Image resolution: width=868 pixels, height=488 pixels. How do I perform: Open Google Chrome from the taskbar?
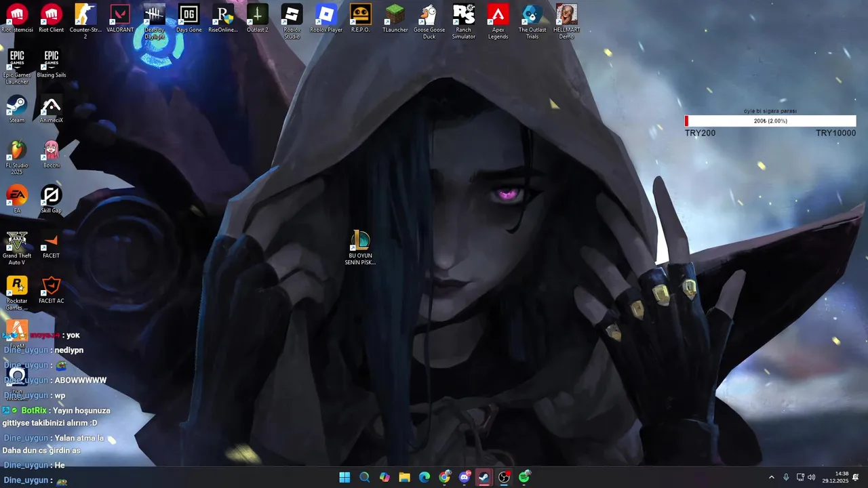point(444,477)
